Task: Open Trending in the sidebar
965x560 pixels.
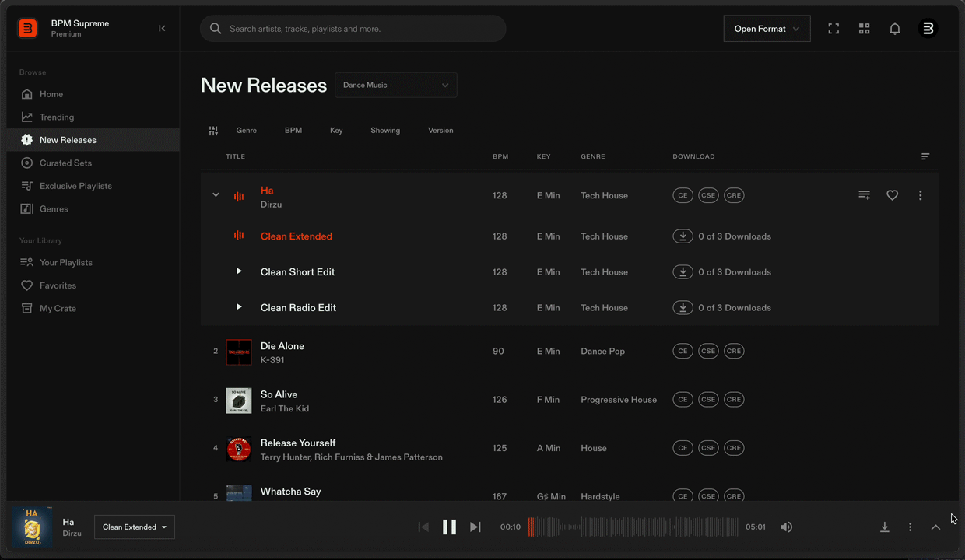Action: coord(93,117)
